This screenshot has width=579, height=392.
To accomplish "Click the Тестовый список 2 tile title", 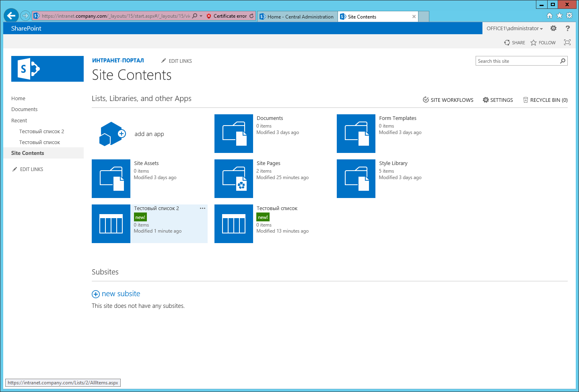I will coord(156,208).
